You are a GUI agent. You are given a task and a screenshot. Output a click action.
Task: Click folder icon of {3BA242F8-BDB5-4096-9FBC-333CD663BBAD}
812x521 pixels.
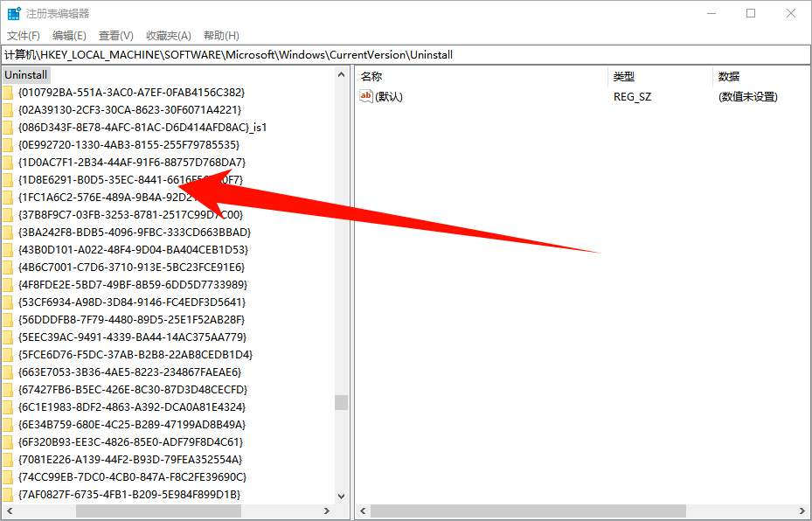click(8, 233)
